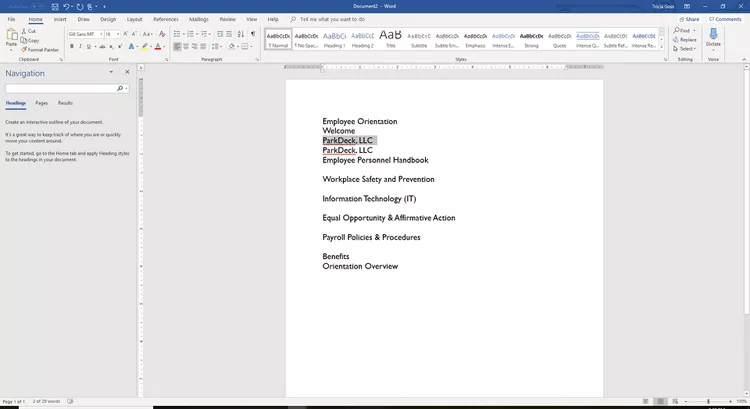Screen dimensions: 750x409
Task: Apply superscript formatting
Action: [120, 46]
